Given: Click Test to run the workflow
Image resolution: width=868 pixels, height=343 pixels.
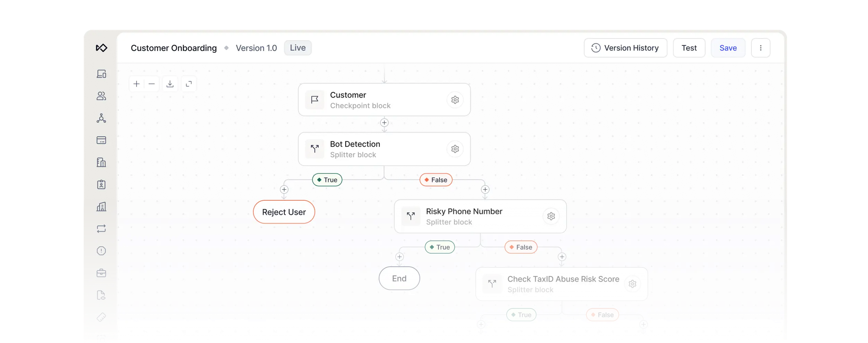Looking at the screenshot, I should point(689,48).
